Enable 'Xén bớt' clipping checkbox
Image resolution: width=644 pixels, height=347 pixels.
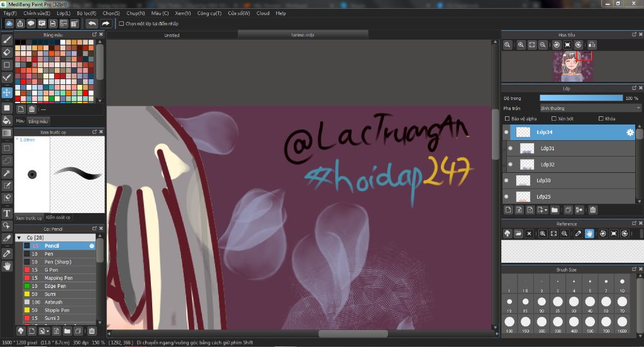click(x=553, y=119)
